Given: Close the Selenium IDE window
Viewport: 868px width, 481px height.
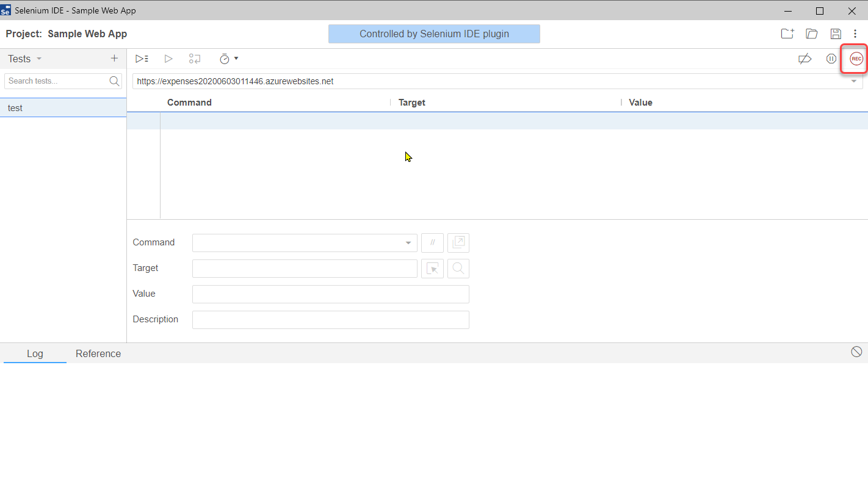Looking at the screenshot, I should 852,10.
